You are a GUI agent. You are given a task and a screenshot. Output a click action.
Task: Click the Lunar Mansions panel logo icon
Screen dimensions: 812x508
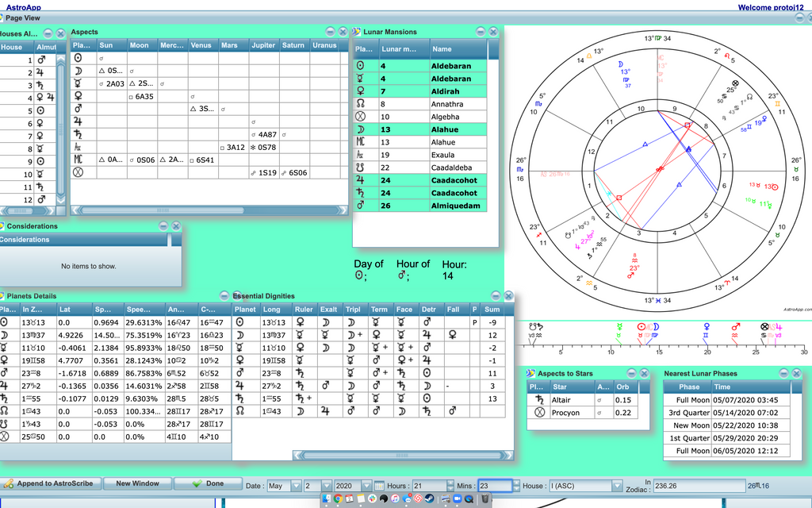357,32
